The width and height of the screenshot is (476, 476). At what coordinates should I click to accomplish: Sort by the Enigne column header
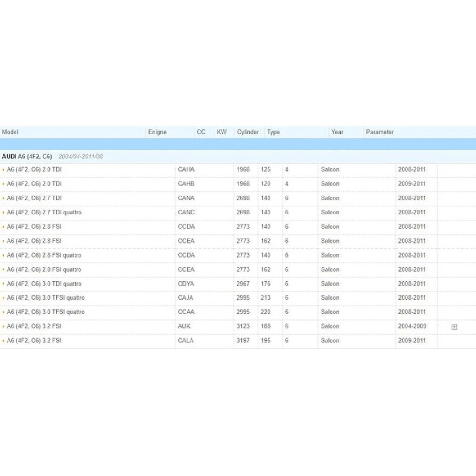click(157, 132)
